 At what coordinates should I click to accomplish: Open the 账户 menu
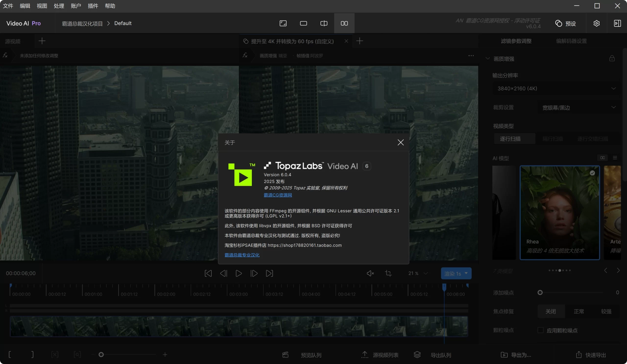click(x=76, y=6)
